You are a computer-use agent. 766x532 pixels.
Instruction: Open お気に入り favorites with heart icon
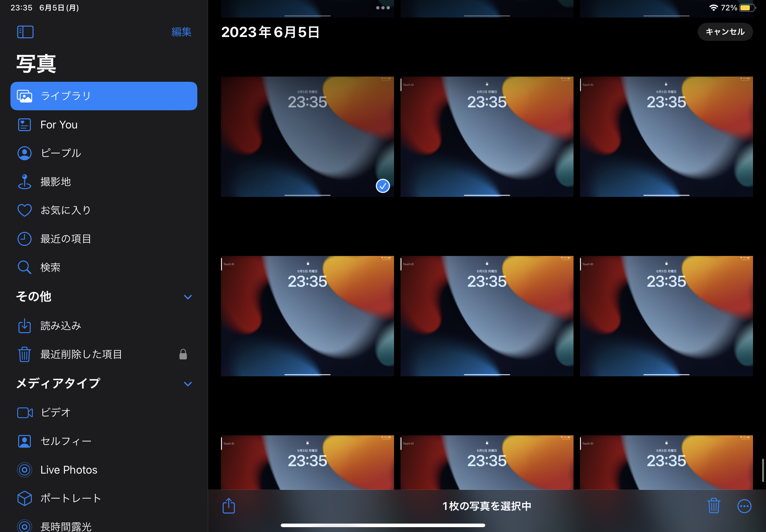tap(65, 210)
